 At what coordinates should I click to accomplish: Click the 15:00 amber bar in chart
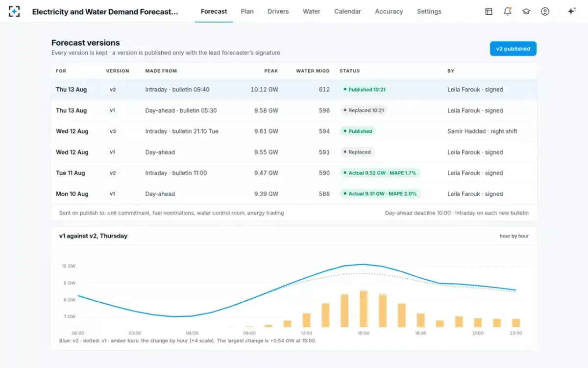[364, 309]
